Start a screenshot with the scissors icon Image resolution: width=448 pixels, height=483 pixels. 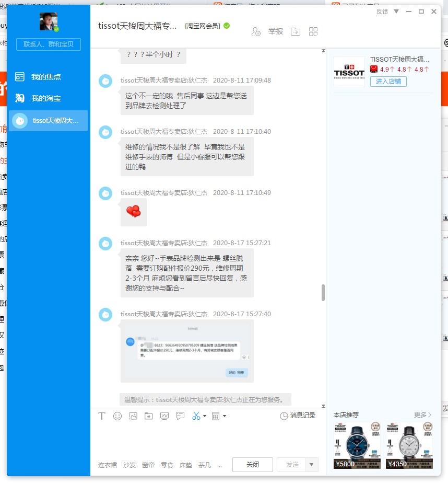pyautogui.click(x=196, y=416)
